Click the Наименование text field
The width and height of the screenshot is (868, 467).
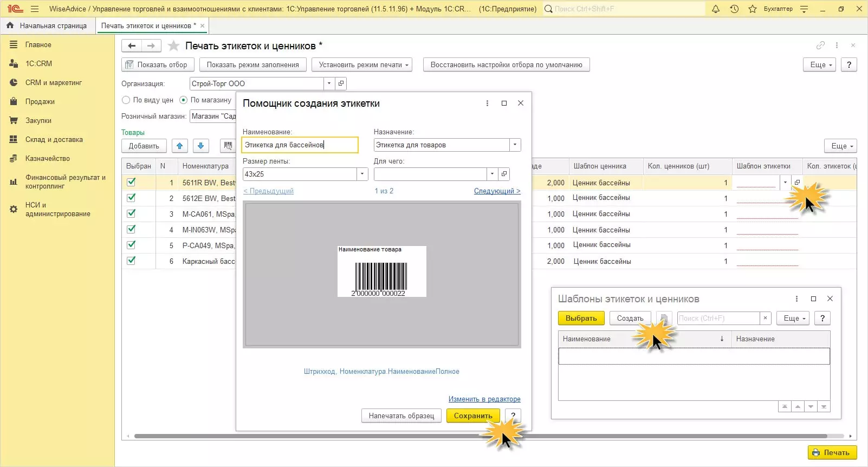[x=300, y=145]
